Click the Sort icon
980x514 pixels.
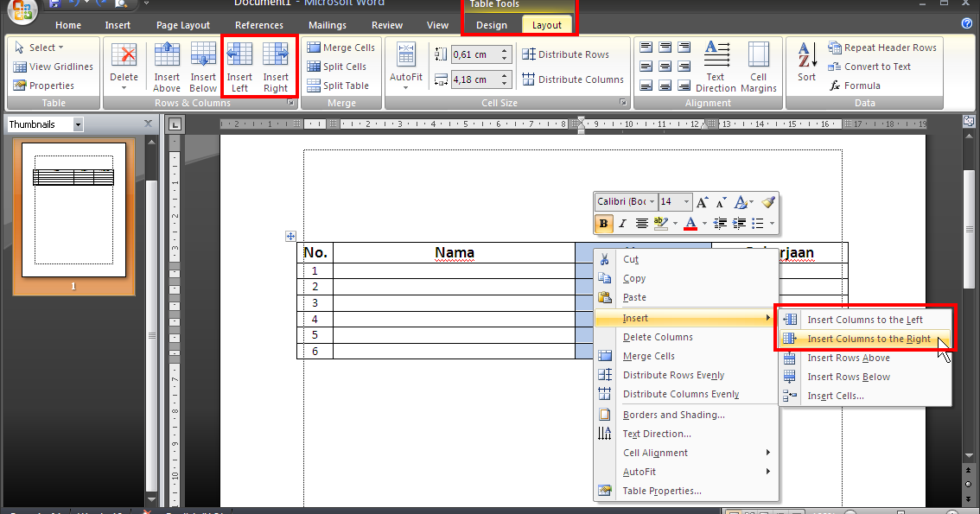point(807,61)
